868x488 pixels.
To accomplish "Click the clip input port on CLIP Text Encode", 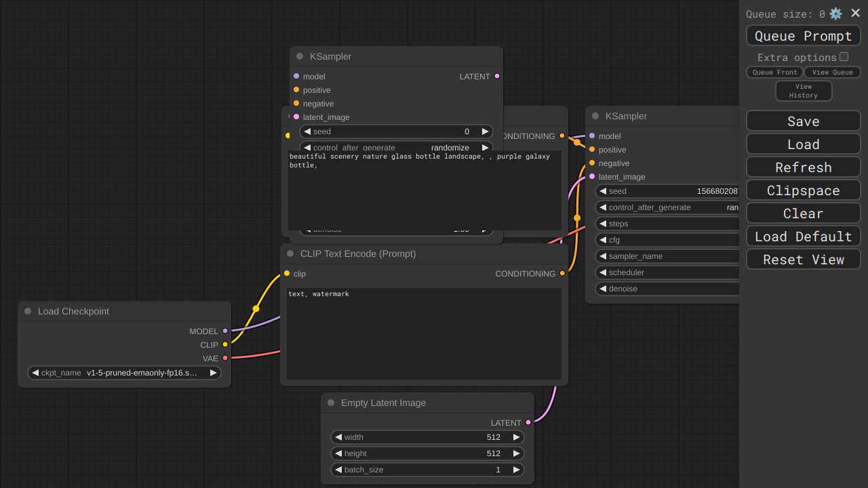I will 287,273.
